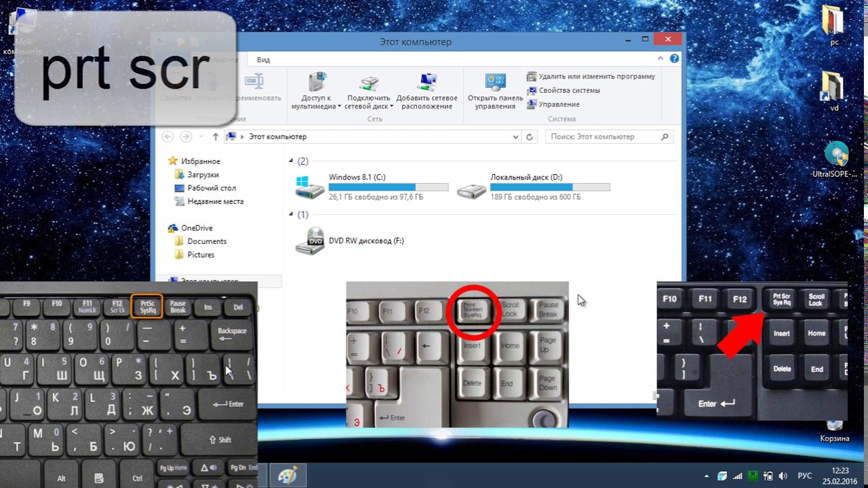868x488 pixels.
Task: Click the Windows 8.1 (C:) usage bar
Action: [x=389, y=187]
